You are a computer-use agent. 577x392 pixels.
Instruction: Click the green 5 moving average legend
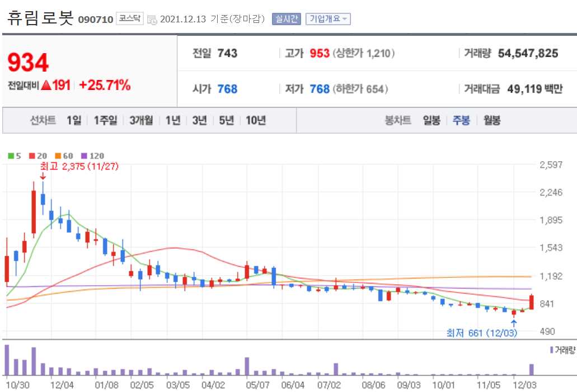[x=15, y=156]
